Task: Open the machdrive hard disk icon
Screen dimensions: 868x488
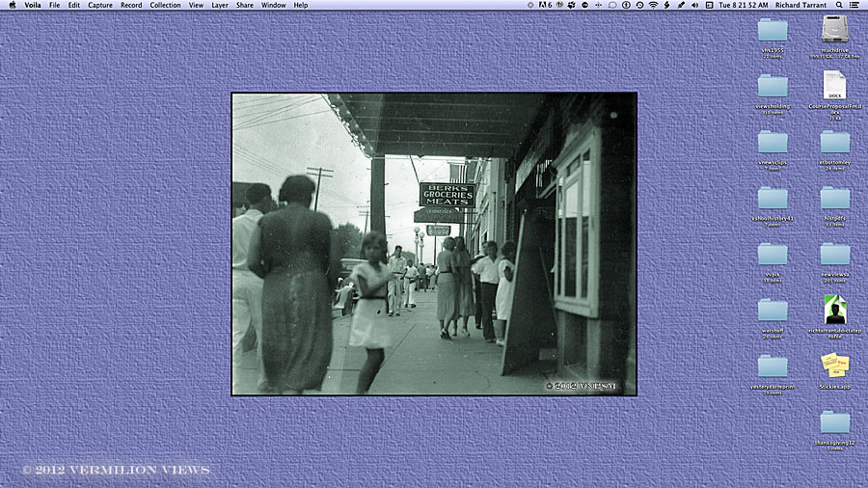Action: (834, 29)
